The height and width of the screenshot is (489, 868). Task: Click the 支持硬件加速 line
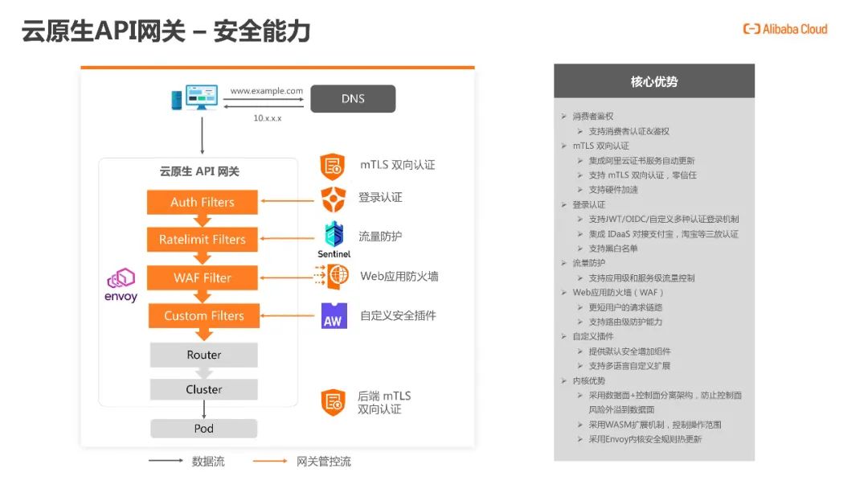coord(613,189)
